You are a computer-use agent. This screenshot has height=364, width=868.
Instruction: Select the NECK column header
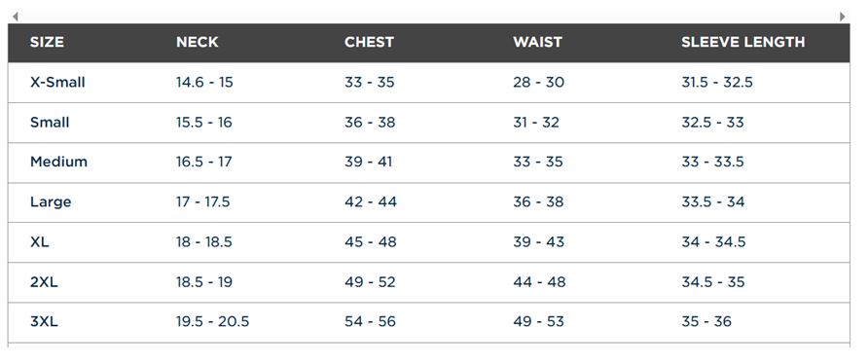coord(198,42)
